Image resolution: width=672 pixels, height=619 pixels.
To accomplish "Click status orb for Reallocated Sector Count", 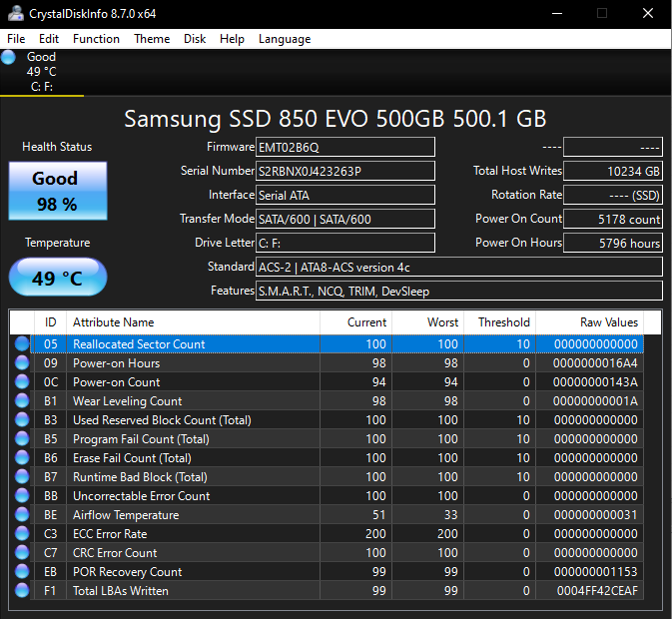I will pos(22,343).
